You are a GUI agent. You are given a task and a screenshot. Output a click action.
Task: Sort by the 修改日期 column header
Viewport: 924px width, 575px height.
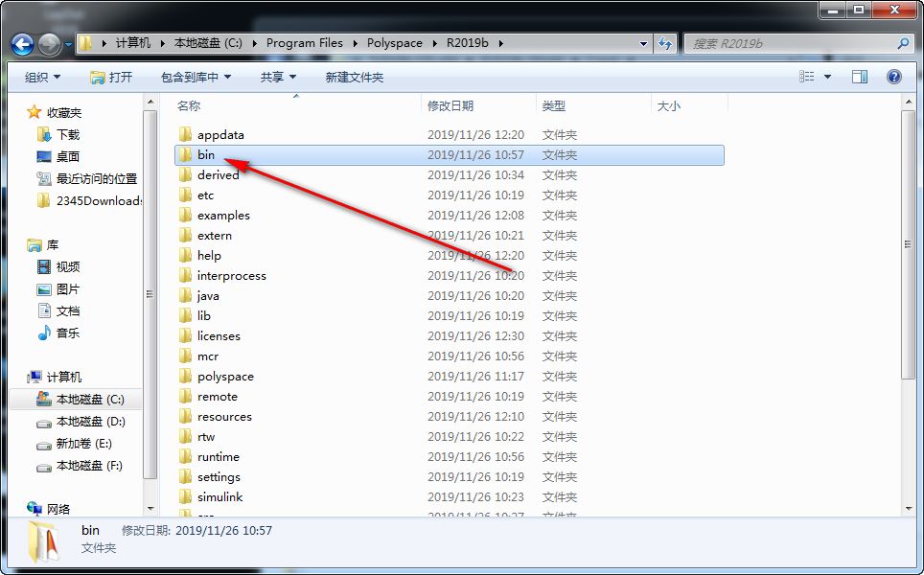pos(450,106)
